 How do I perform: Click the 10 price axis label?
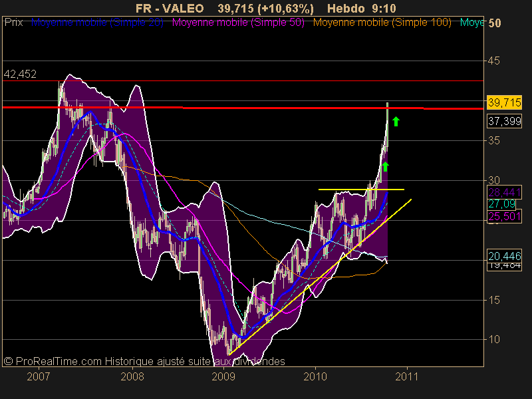(494, 339)
